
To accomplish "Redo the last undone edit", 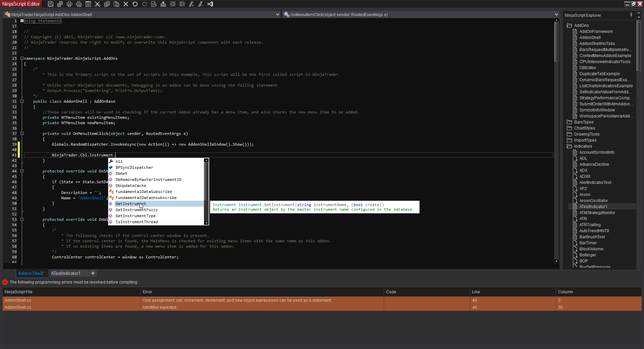I will click(x=145, y=4).
